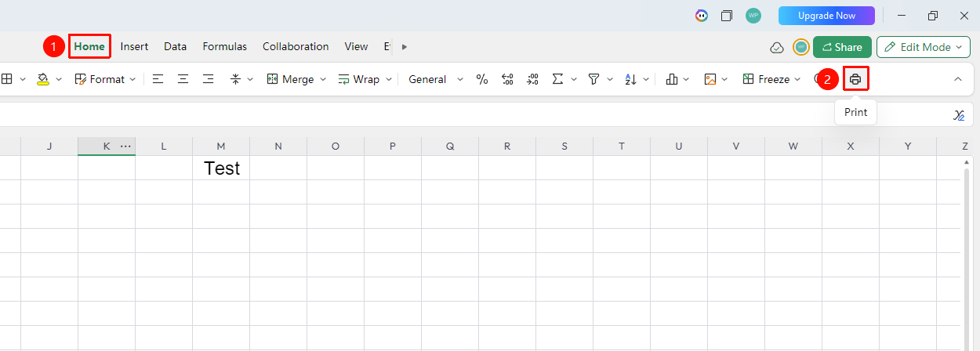Viewport: 980px width, 351px height.
Task: Align text right
Action: tap(209, 79)
